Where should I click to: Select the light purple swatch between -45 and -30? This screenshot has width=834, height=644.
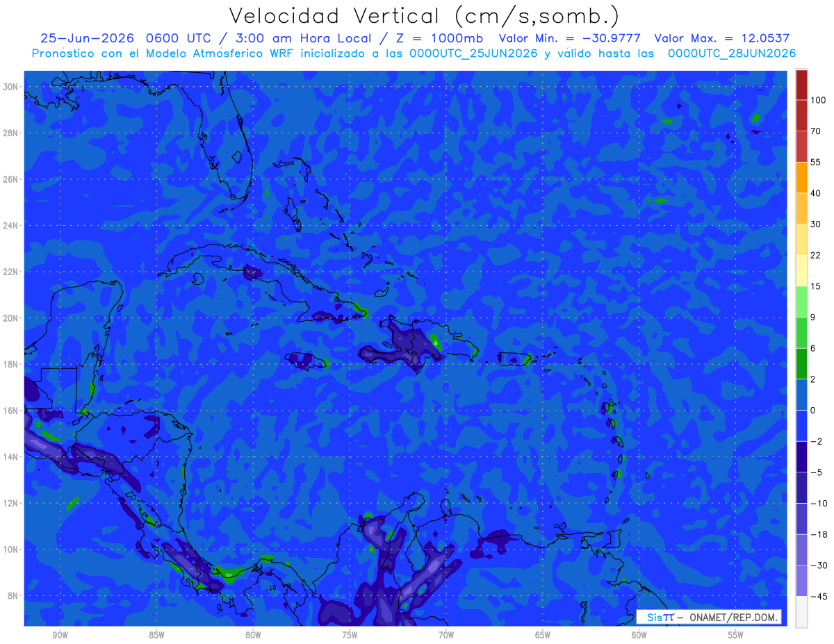(x=801, y=581)
